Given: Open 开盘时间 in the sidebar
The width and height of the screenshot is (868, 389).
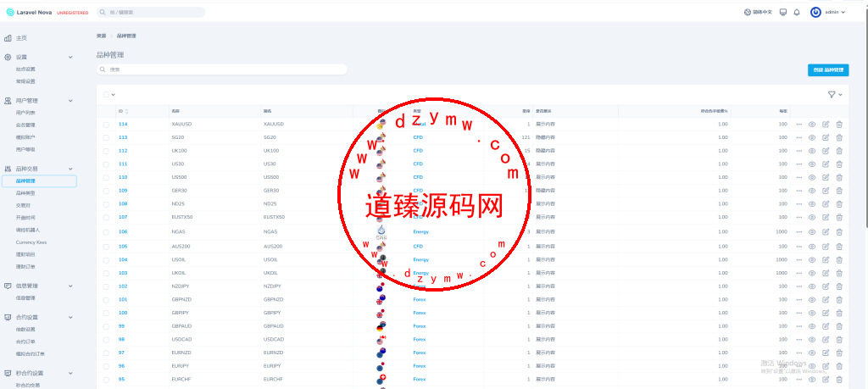Looking at the screenshot, I should [x=25, y=218].
